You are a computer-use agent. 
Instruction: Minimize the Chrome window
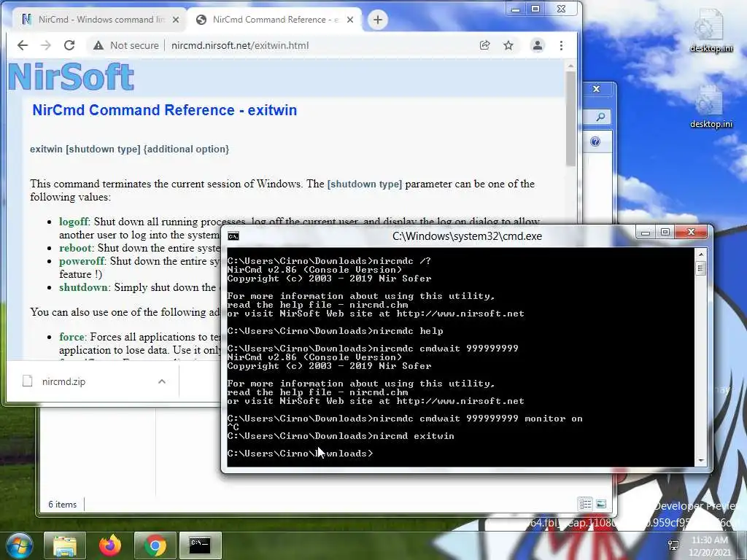[516, 9]
